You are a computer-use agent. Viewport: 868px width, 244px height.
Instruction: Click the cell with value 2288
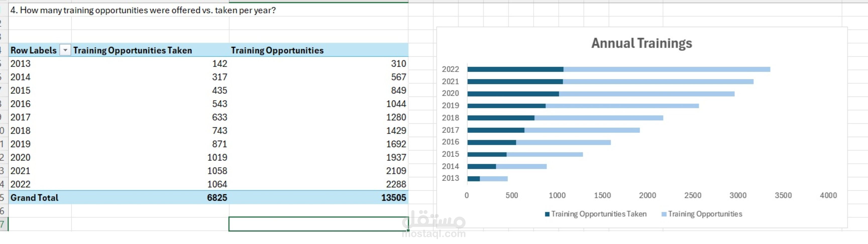tap(318, 184)
